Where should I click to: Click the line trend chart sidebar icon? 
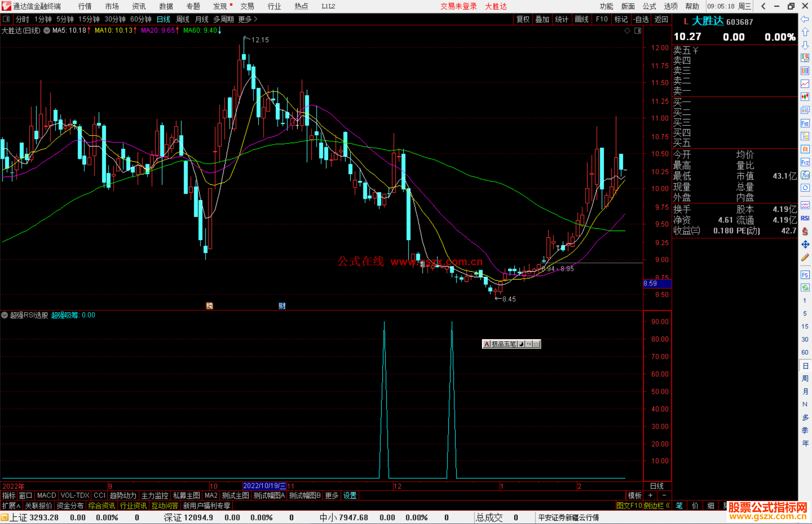805,84
